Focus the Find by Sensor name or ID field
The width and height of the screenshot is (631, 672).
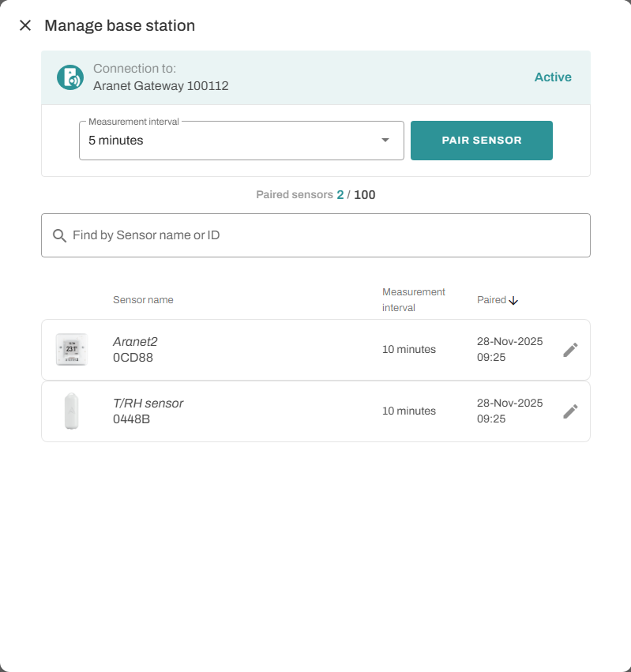[x=324, y=235]
